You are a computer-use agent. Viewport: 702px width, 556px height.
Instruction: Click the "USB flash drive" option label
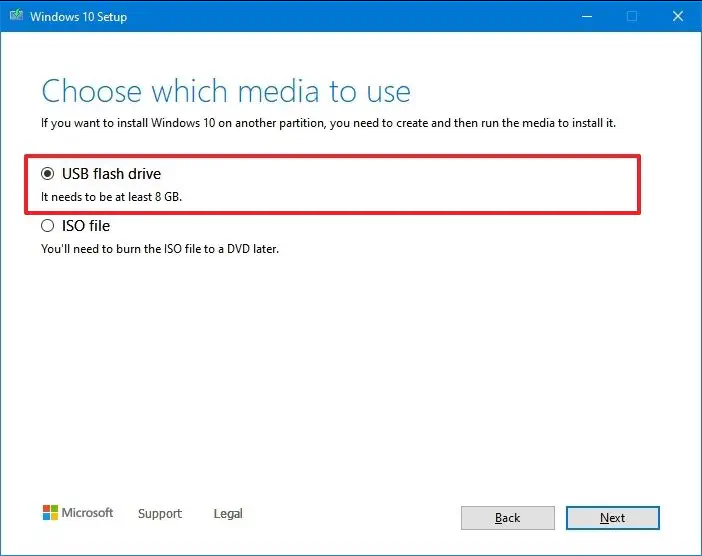(x=111, y=174)
